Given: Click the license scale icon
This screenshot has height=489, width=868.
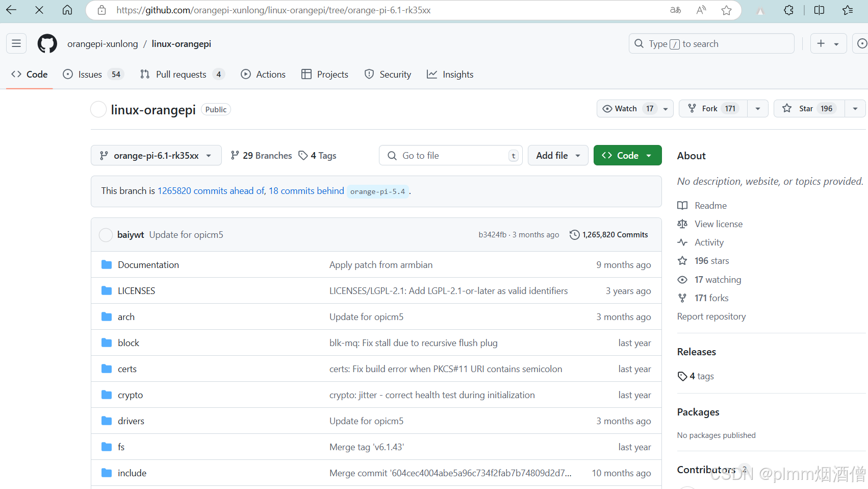Looking at the screenshot, I should pyautogui.click(x=682, y=224).
